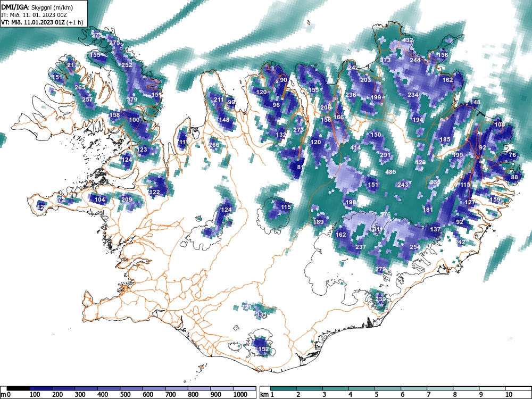Click the 'DMI/IGA: Skyggni (m/km)' title text

(37, 7)
